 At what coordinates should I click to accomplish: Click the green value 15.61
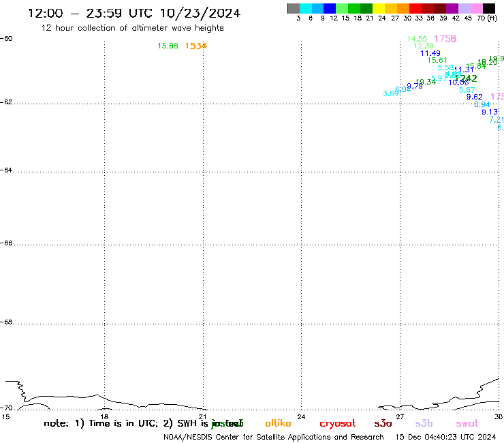click(437, 60)
